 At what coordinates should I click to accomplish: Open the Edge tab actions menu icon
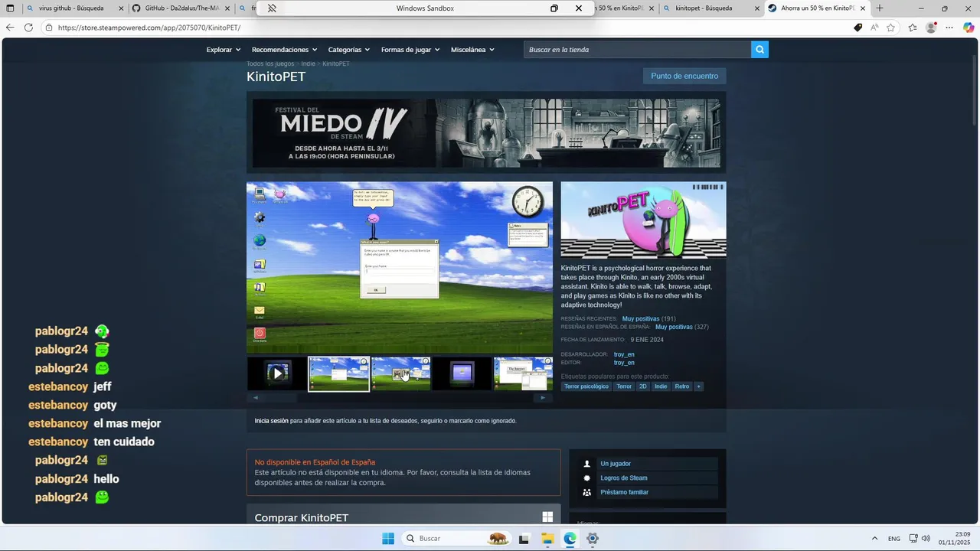coord(10,8)
